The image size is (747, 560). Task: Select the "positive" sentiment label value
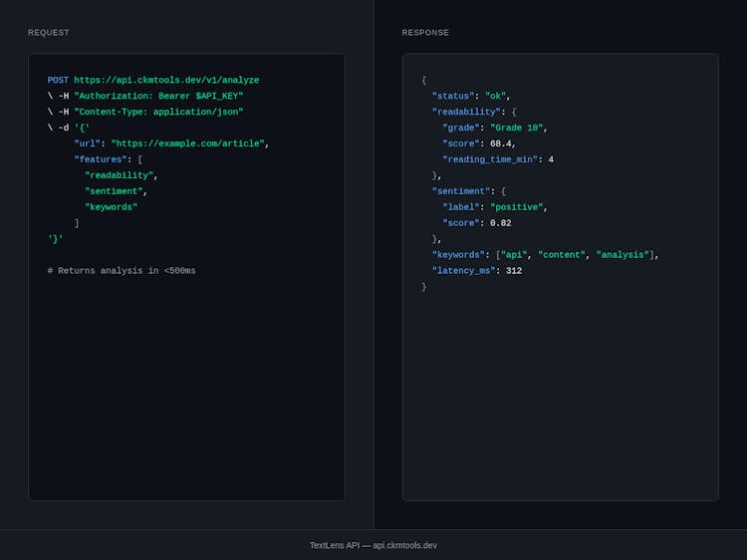[x=516, y=207]
